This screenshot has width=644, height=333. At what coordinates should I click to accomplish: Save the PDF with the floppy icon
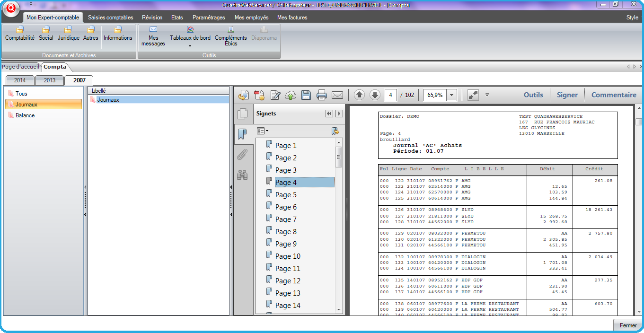[306, 95]
